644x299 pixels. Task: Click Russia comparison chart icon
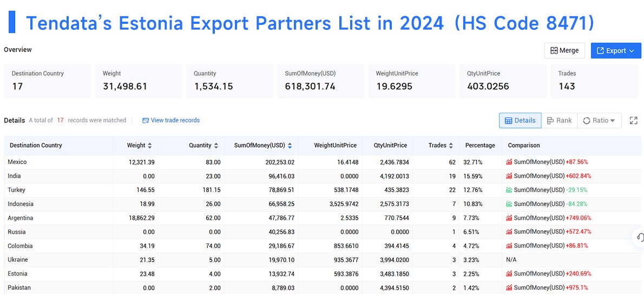[509, 232]
